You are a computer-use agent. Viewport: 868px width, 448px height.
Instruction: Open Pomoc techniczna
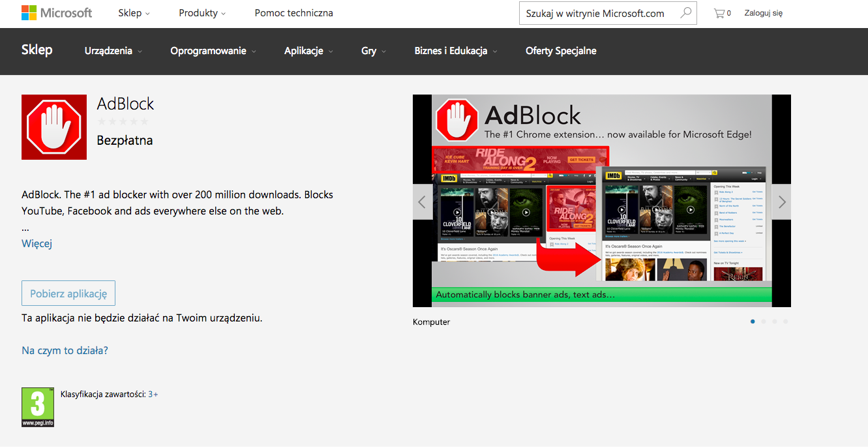click(x=294, y=13)
